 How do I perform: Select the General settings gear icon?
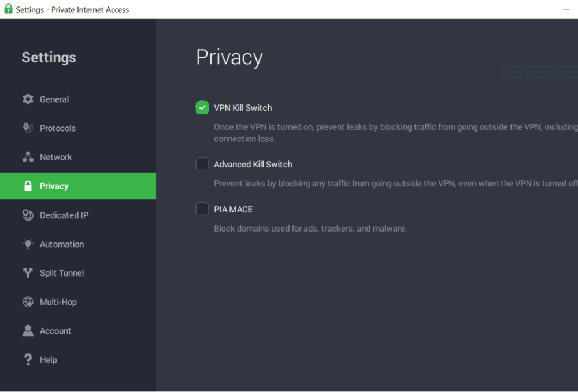coord(28,99)
